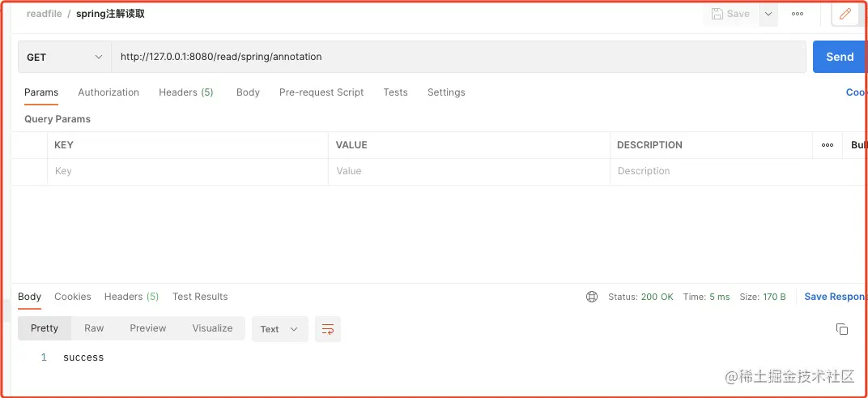
Task: Switch to the request Body tab
Action: tap(248, 92)
